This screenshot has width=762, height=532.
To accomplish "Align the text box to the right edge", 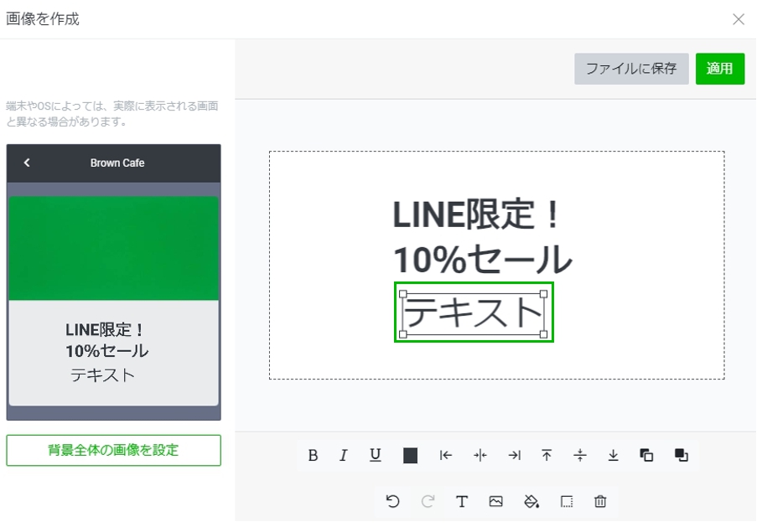I will point(514,456).
